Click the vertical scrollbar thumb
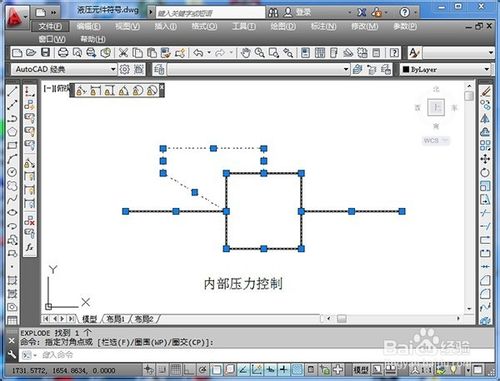Screen dimensions: 500x381 [x=469, y=96]
